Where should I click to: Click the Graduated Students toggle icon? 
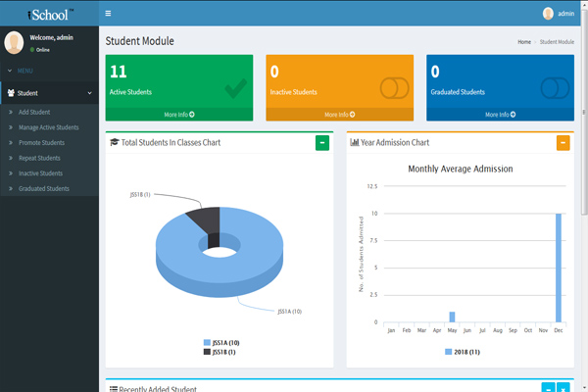click(x=555, y=88)
